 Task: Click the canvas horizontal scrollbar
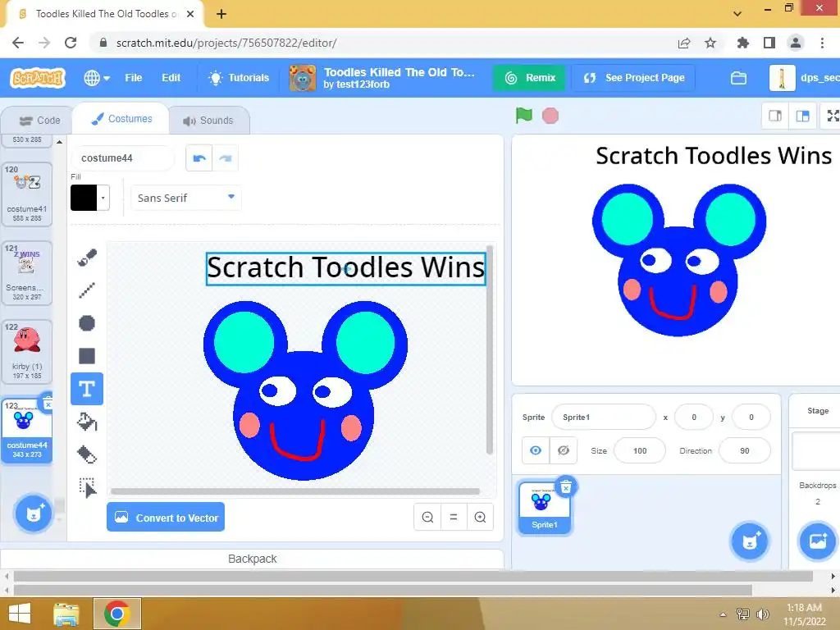click(x=295, y=491)
